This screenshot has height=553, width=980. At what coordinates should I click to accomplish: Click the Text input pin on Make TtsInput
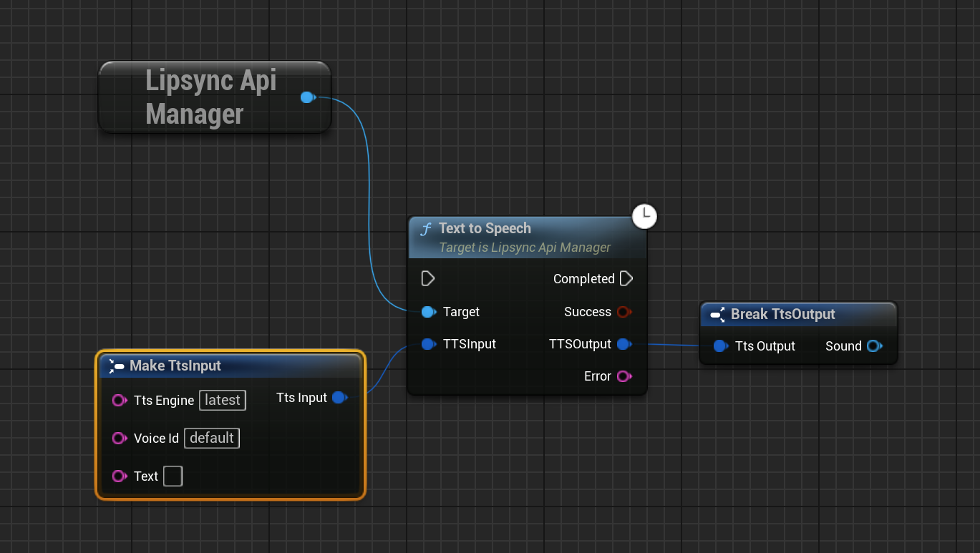[119, 476]
